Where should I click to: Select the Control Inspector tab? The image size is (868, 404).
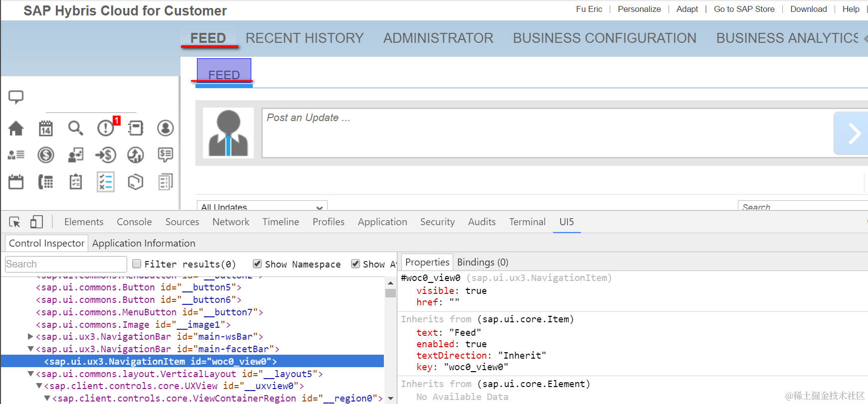(46, 243)
